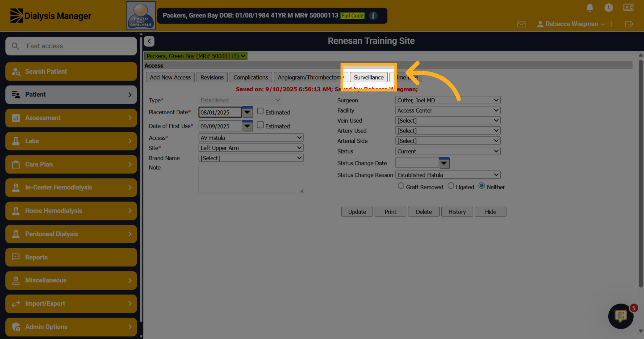This screenshot has height=339, width=644.
Task: Open the Placement Date calendar picker
Action: point(247,112)
